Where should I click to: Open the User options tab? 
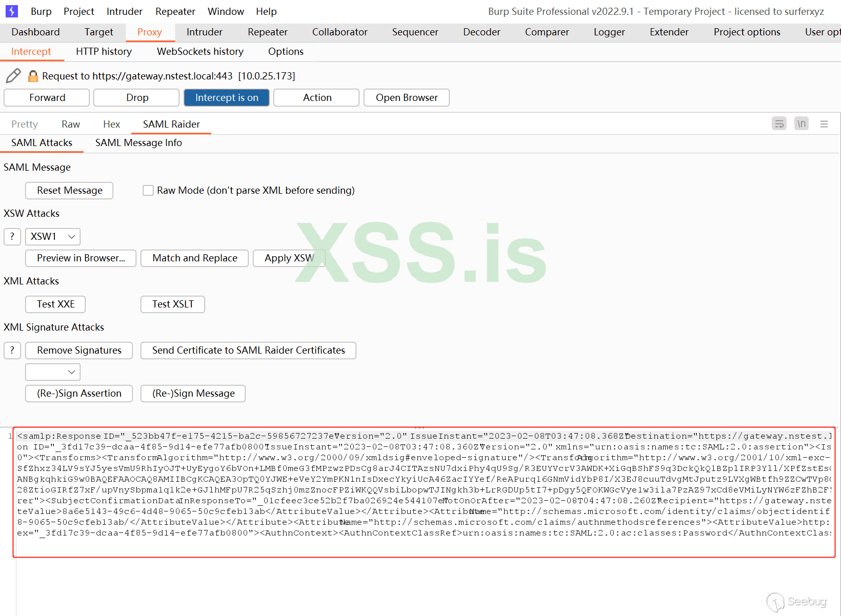pos(823,32)
